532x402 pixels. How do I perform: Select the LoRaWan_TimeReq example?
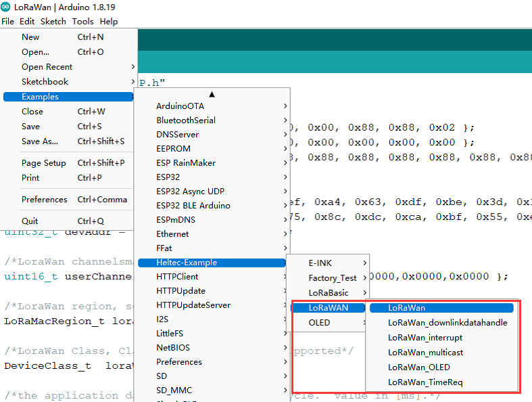click(x=425, y=382)
